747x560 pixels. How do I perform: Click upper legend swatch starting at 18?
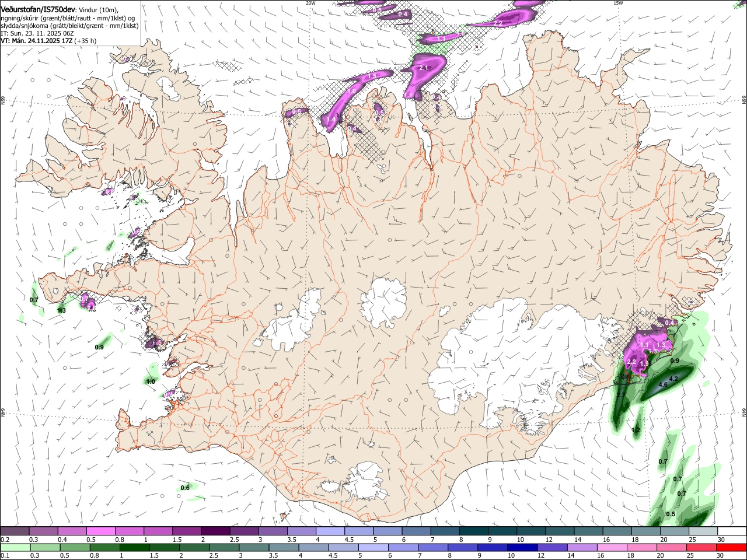point(645,531)
